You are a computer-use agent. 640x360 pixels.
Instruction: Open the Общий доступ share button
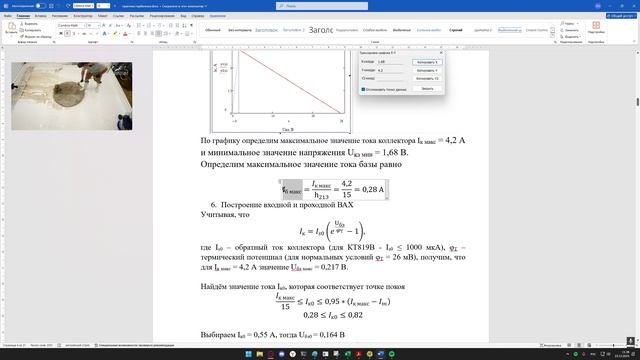[x=621, y=16]
